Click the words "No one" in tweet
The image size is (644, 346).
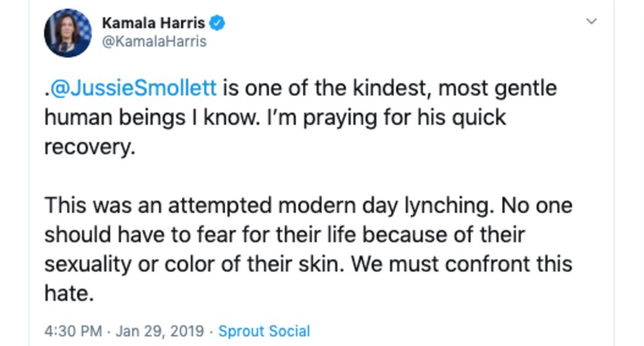pos(536,205)
